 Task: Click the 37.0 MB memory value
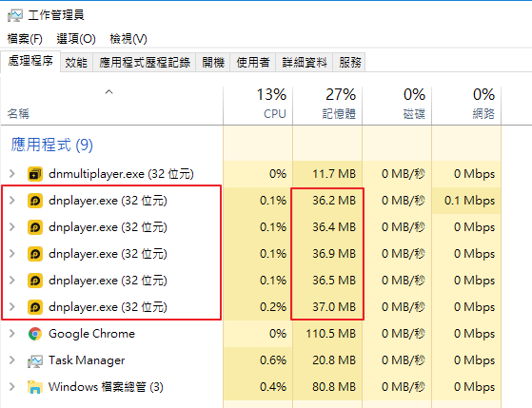334,307
